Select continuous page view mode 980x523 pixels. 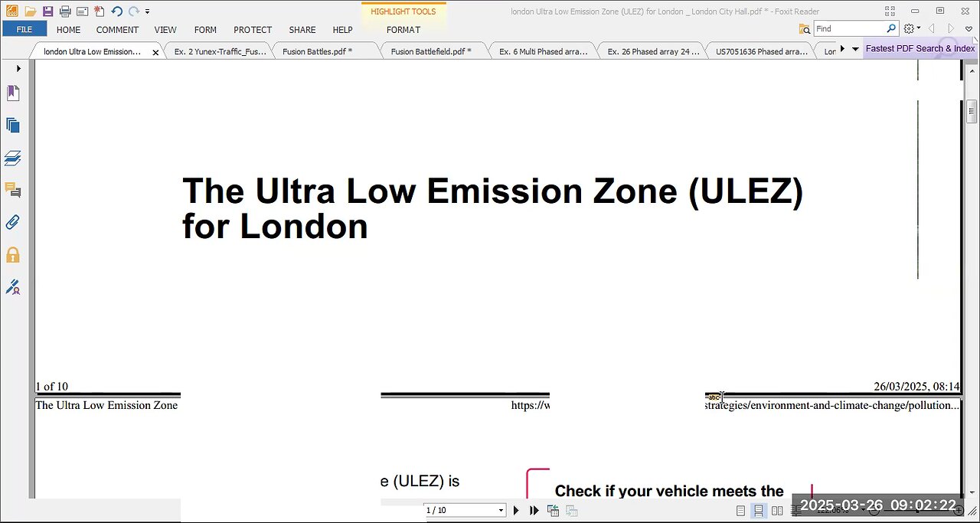[x=759, y=511]
